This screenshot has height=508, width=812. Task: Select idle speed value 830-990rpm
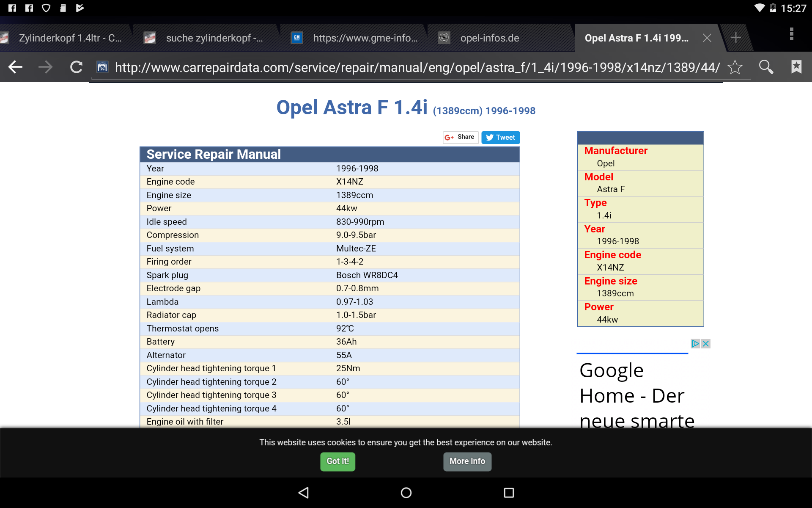[x=360, y=222]
